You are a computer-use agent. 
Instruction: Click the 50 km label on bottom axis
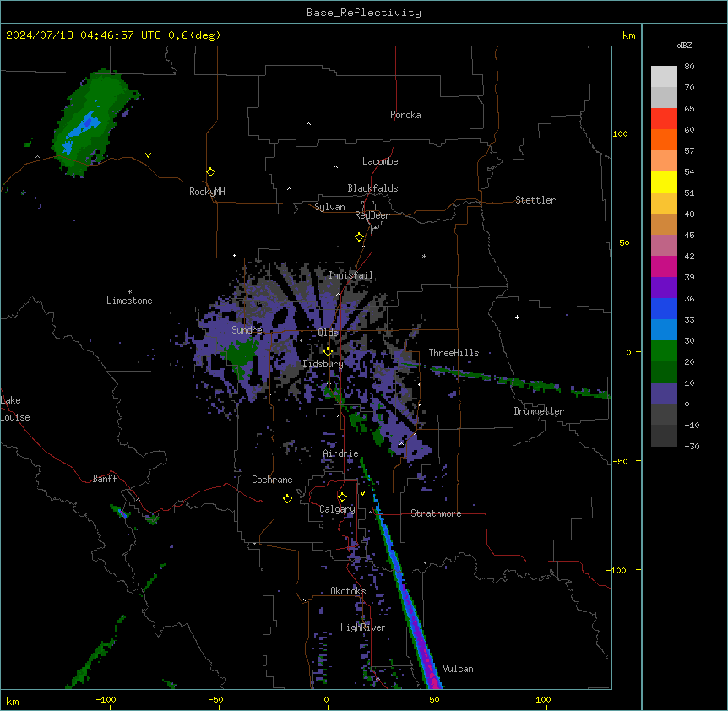[434, 699]
